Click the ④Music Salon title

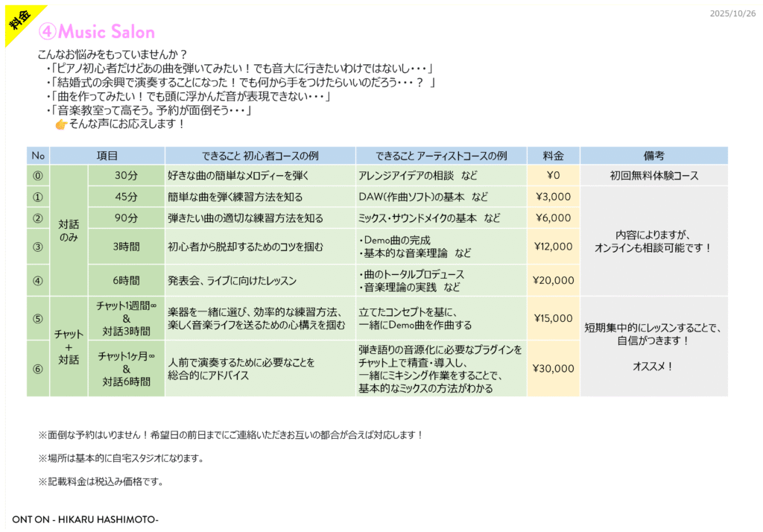coord(95,32)
